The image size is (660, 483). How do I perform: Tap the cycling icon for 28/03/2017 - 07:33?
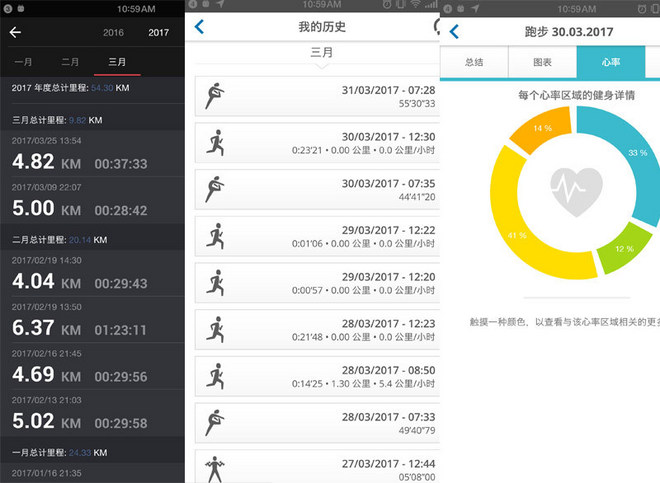[215, 423]
